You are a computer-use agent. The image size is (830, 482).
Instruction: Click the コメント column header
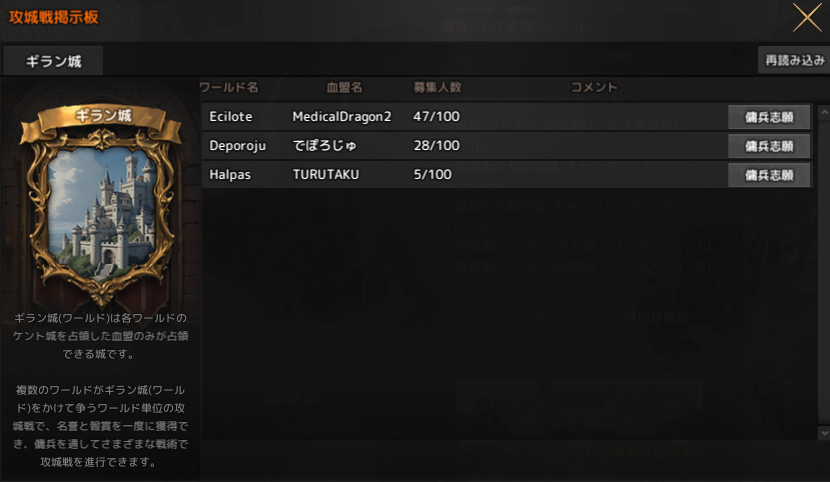pos(594,87)
